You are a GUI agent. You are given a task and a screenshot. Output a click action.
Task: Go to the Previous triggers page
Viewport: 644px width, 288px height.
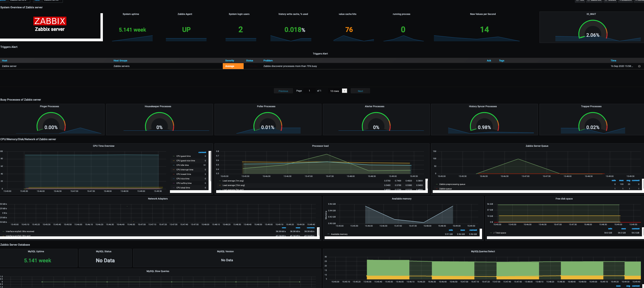pos(283,91)
